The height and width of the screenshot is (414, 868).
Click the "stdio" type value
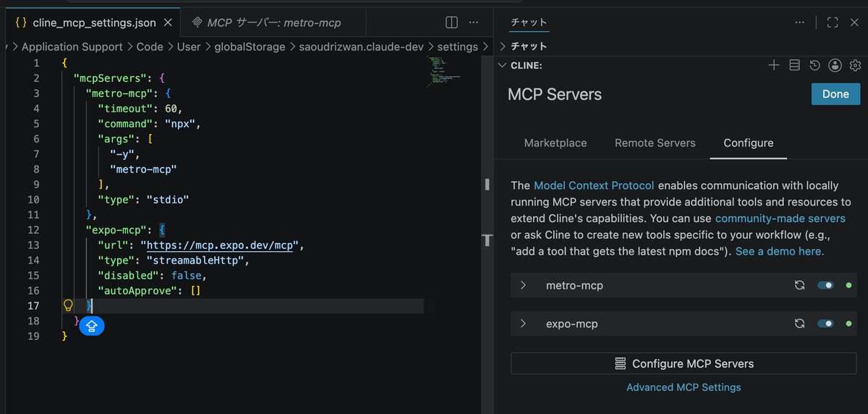click(x=168, y=199)
